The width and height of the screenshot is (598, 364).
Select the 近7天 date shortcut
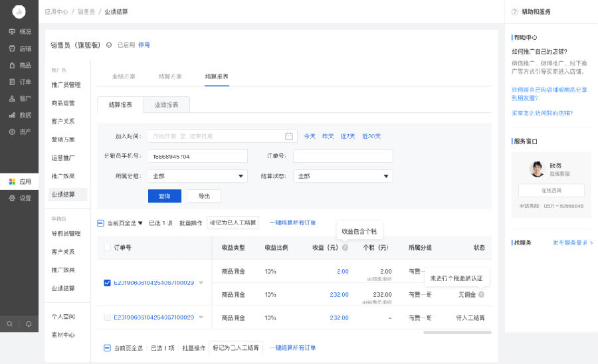tap(348, 136)
